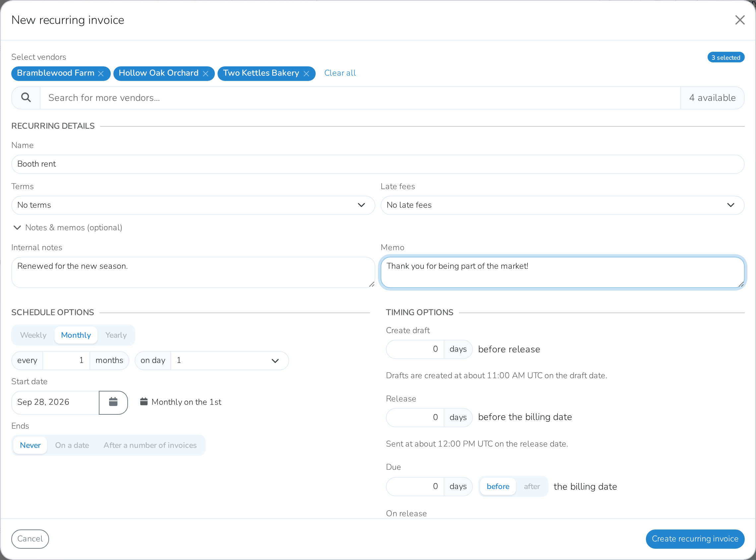Edit Due days field
The image size is (756, 560).
415,486
